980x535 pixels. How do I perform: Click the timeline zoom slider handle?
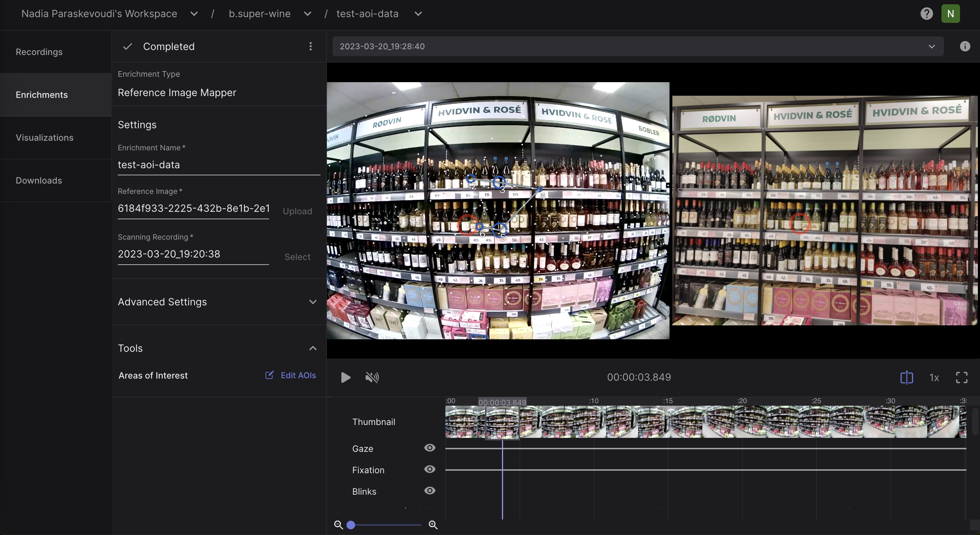coord(351,525)
